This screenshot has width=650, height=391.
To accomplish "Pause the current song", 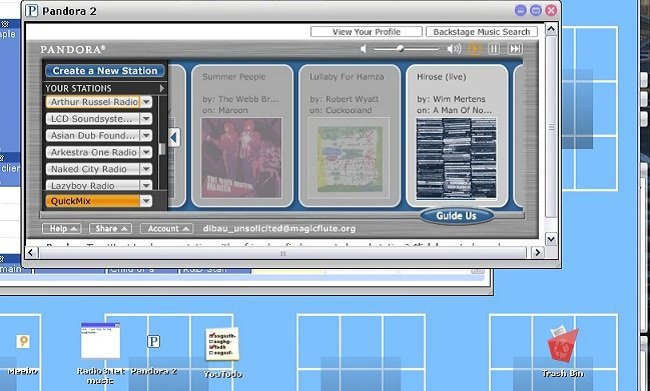I will pos(494,49).
